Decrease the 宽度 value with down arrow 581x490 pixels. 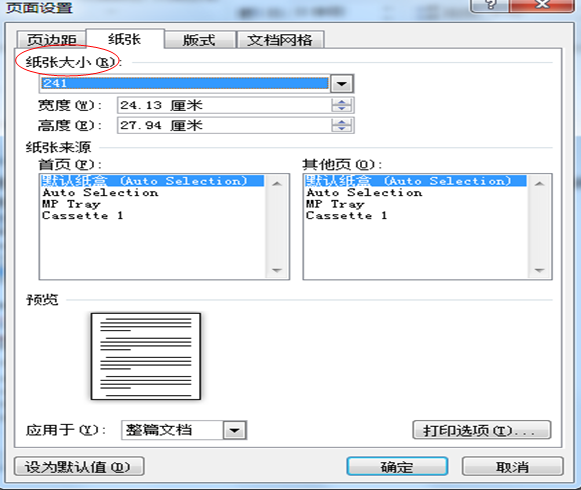[342, 109]
